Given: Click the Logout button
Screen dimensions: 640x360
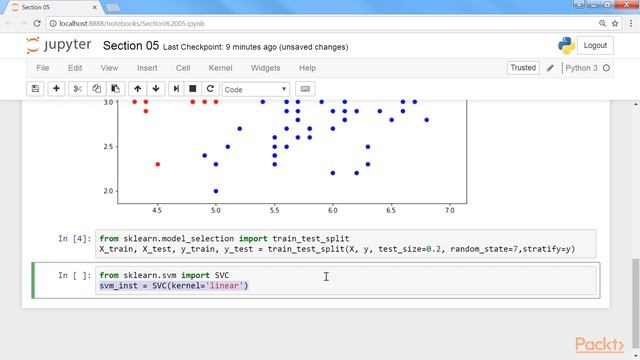Looking at the screenshot, I should [595, 45].
